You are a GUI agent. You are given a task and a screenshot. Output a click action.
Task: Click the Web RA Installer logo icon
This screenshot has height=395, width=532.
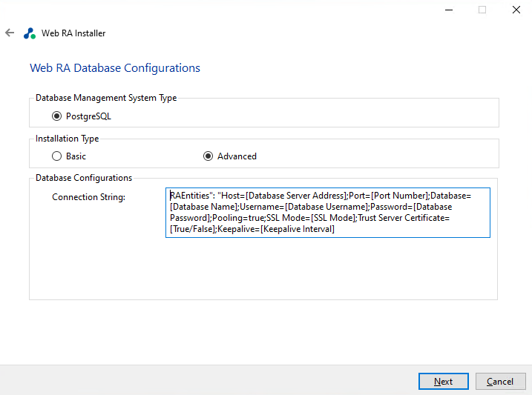click(30, 33)
